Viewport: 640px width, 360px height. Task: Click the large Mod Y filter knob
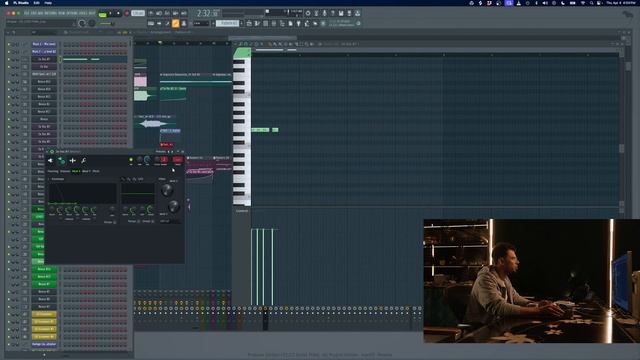(173, 206)
